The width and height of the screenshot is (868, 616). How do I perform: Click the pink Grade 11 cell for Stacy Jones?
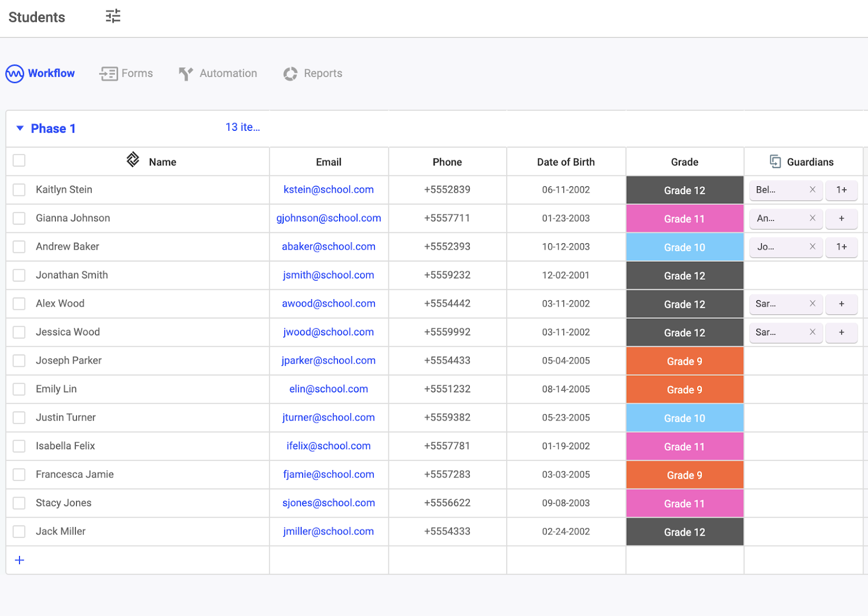[685, 503]
